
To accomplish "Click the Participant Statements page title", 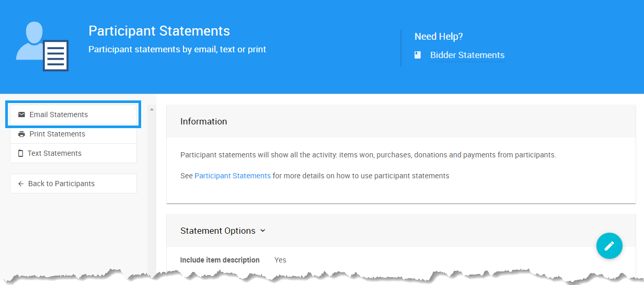I will (x=159, y=31).
